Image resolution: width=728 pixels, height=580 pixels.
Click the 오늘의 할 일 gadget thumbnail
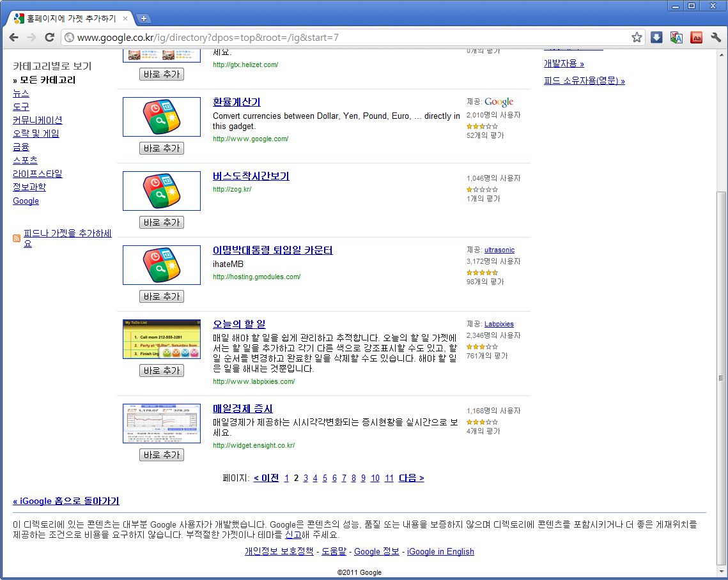pyautogui.click(x=162, y=339)
